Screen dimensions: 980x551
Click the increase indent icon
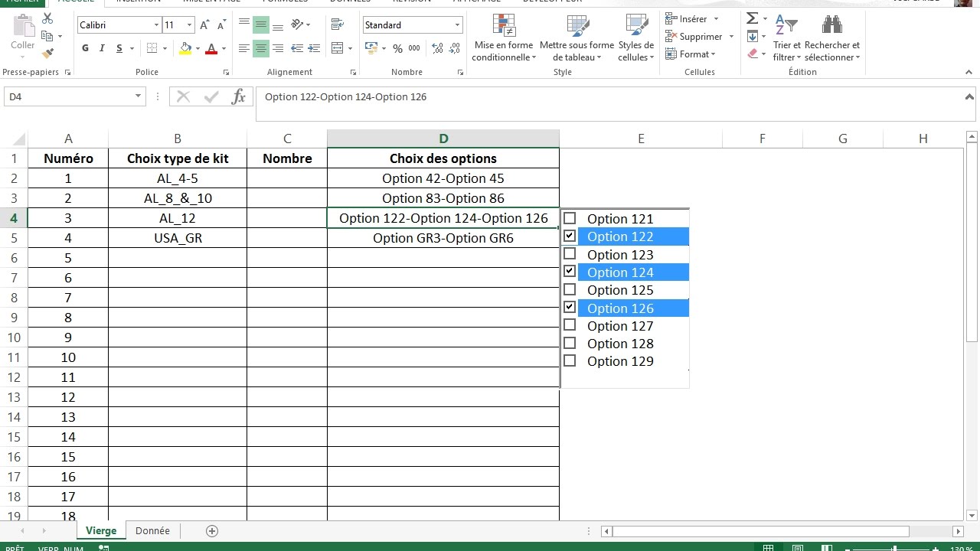pyautogui.click(x=314, y=48)
